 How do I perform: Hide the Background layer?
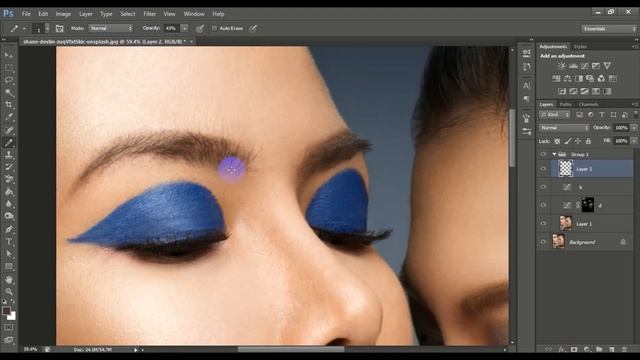543,242
